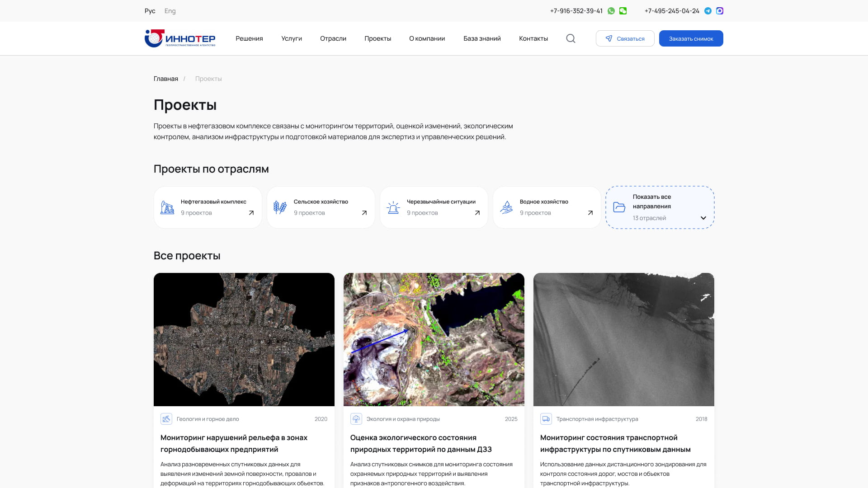
Task: Expand the Показать все направления chevron
Action: coord(703,218)
